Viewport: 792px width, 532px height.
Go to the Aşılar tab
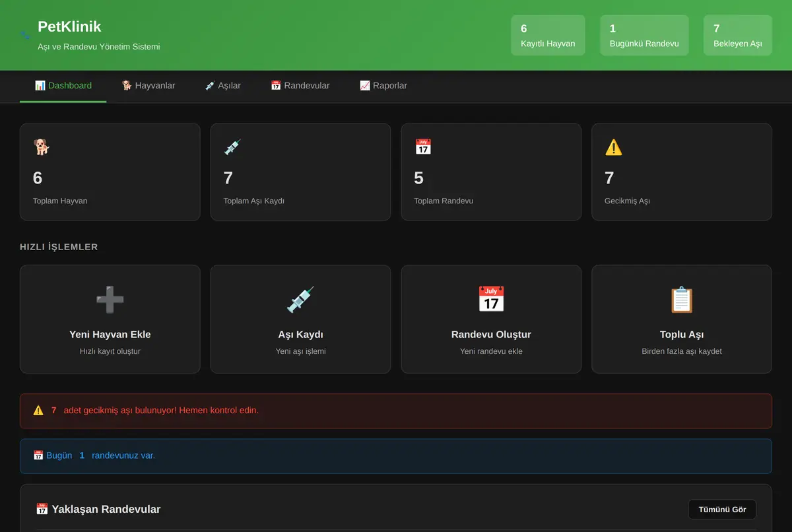click(x=223, y=86)
